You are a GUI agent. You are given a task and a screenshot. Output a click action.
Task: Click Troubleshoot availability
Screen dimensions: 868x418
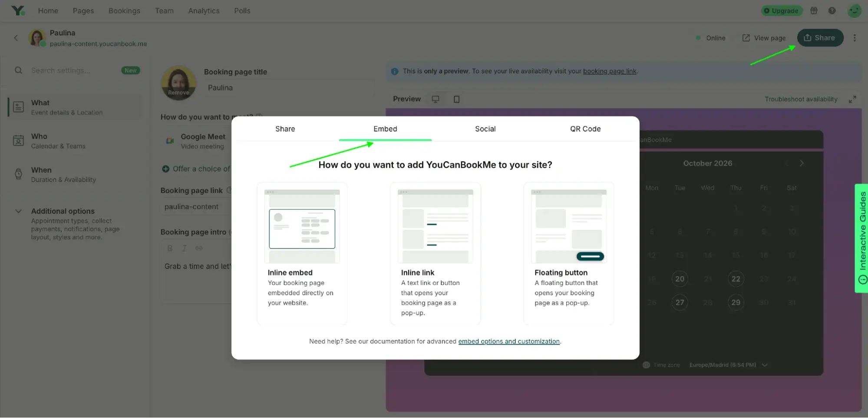coord(801,99)
